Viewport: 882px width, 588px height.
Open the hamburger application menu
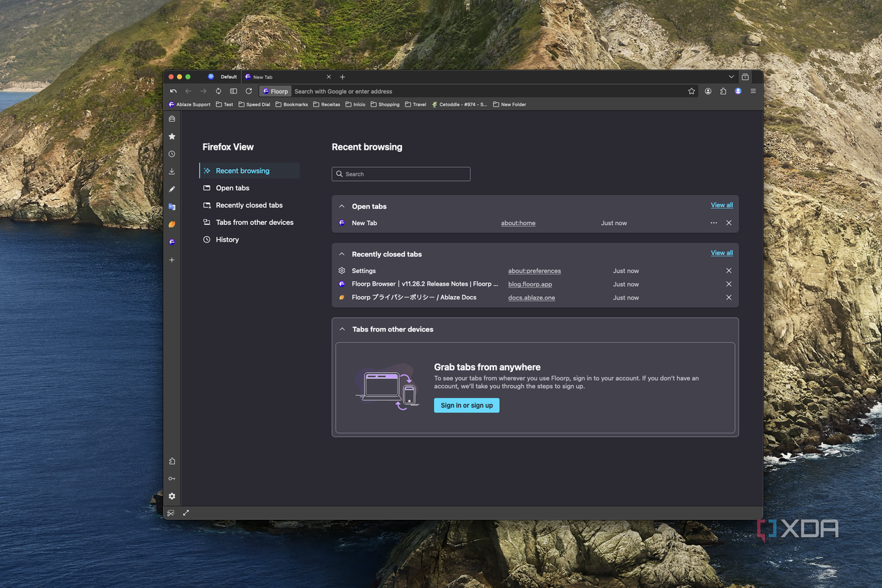tap(753, 91)
